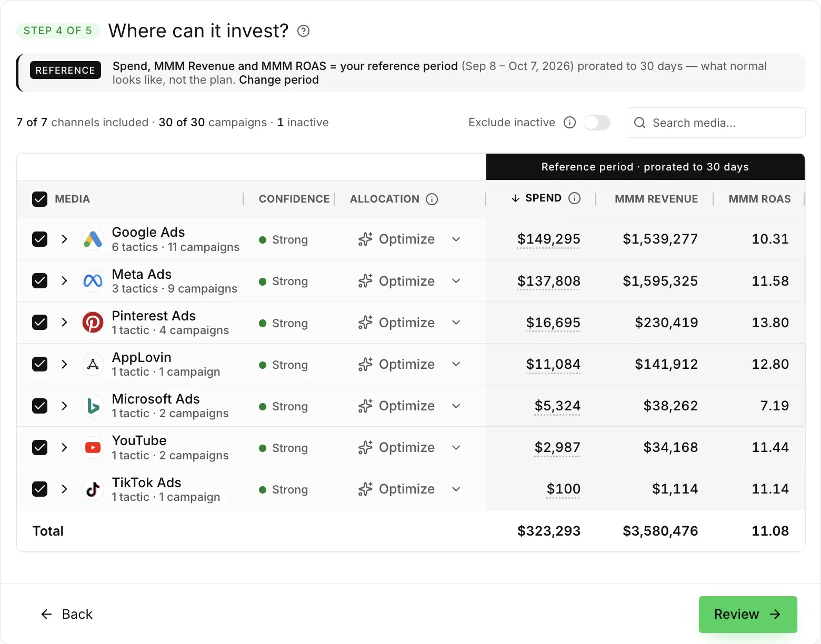Click the YouTube logo icon

click(x=93, y=447)
